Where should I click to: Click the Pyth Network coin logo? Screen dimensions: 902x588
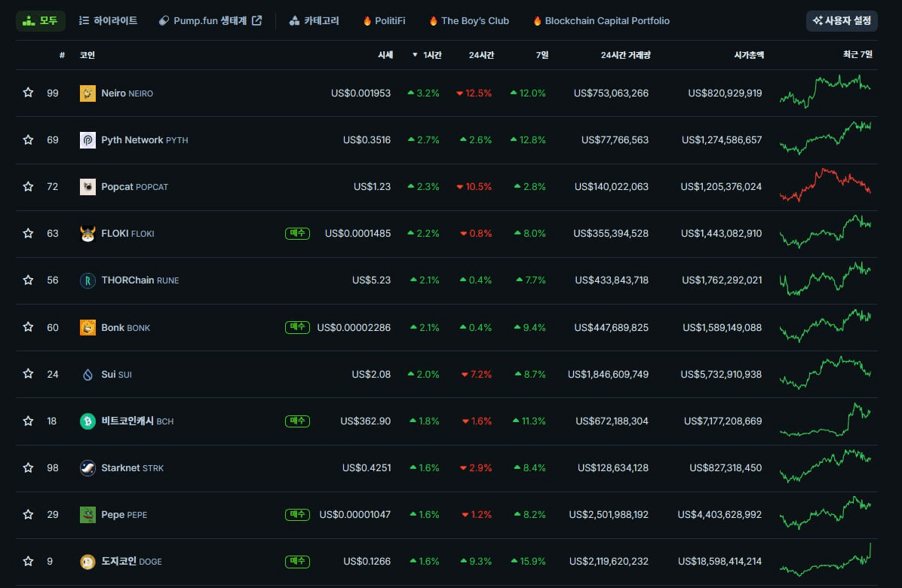87,139
